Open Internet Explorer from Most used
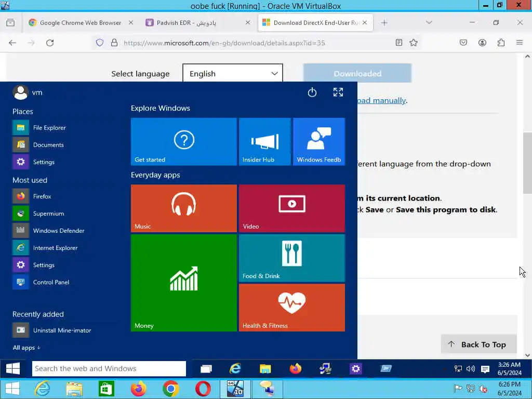 pos(45,248)
